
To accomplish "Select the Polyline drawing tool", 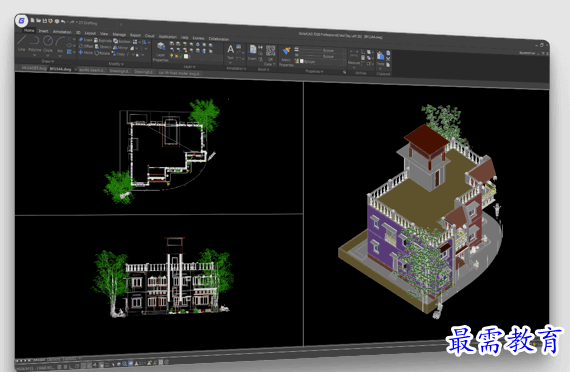I will (35, 44).
